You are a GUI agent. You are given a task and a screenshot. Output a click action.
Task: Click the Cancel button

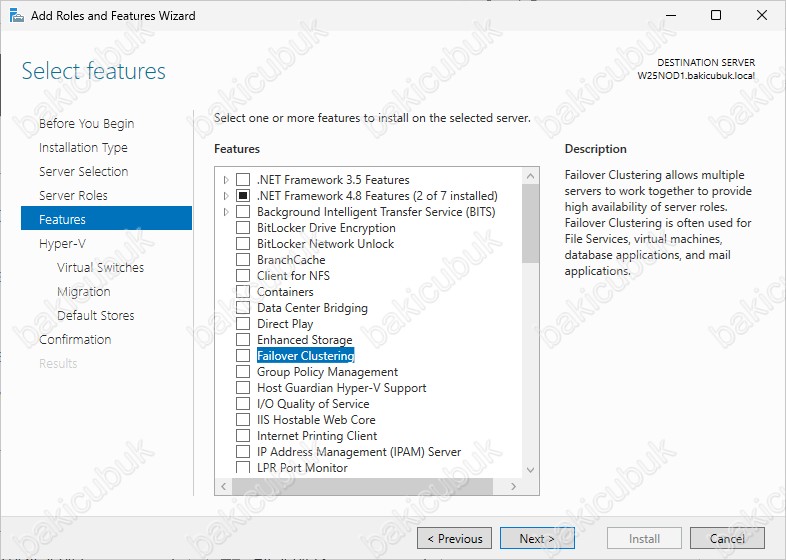click(727, 538)
